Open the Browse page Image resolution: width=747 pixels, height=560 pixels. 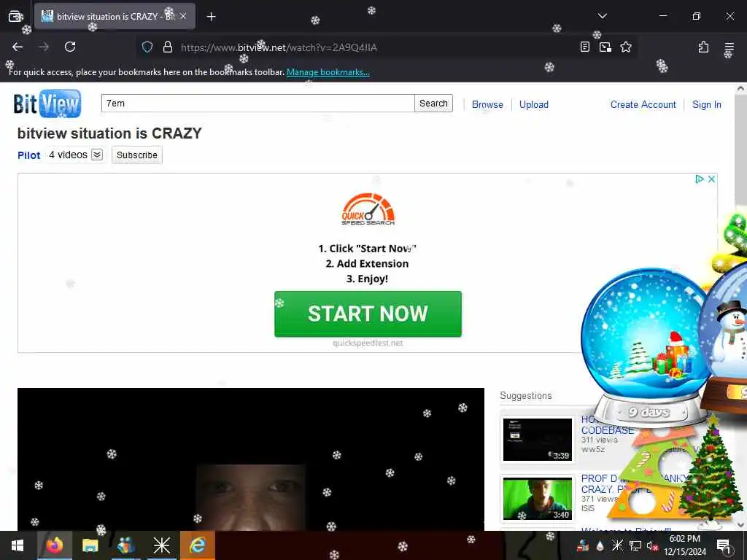point(487,104)
